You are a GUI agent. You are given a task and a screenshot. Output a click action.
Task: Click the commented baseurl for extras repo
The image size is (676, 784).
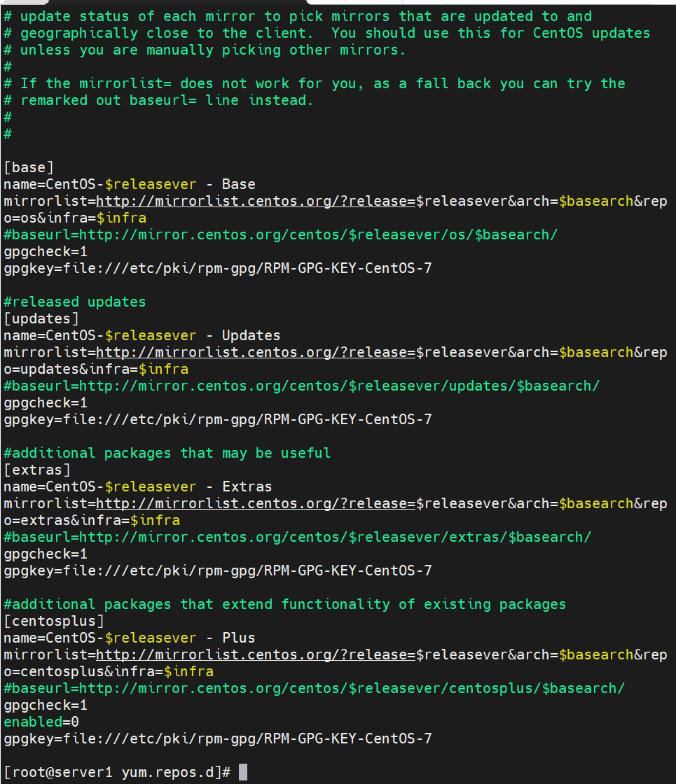(298, 537)
